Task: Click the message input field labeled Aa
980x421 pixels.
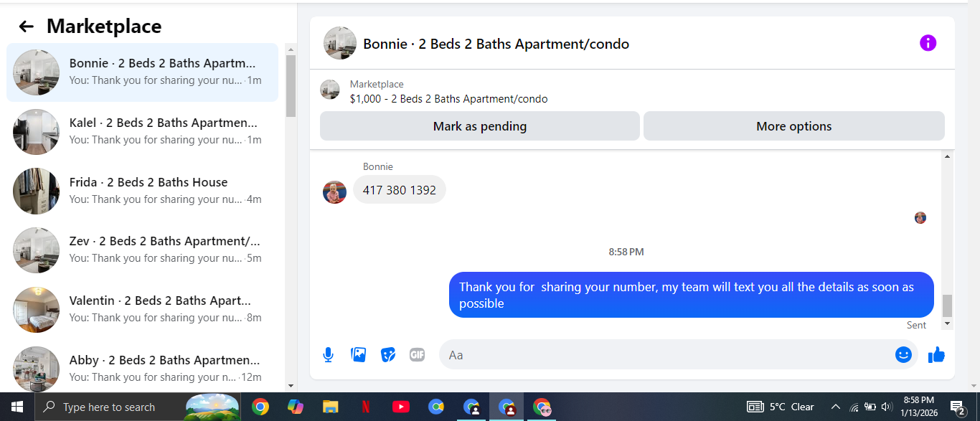Action: tap(667, 354)
